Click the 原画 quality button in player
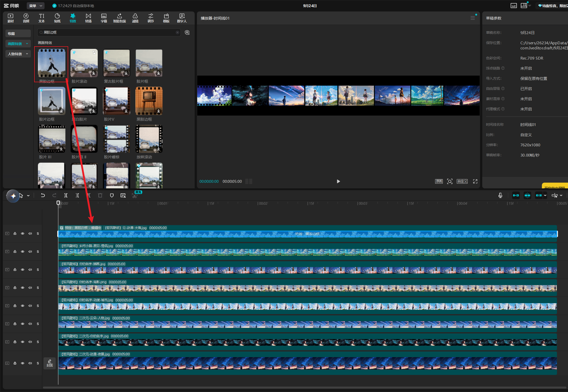Screen dimensions: 568x392 (439, 181)
